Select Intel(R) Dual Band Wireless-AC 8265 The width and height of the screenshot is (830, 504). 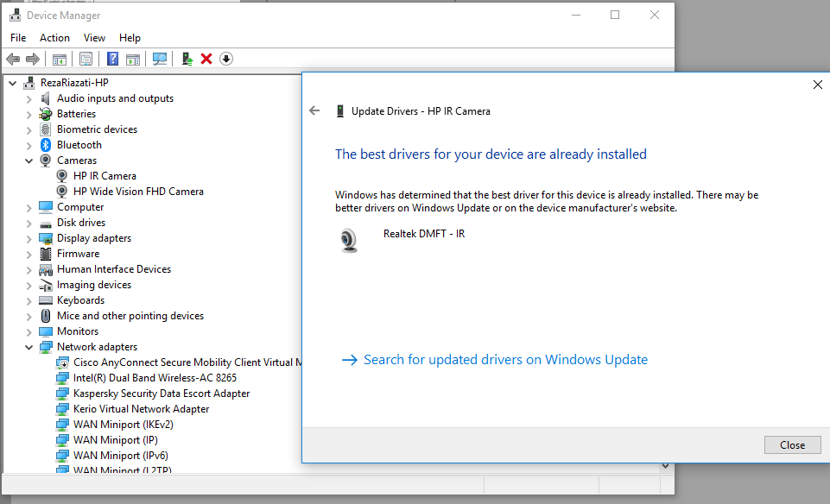155,378
